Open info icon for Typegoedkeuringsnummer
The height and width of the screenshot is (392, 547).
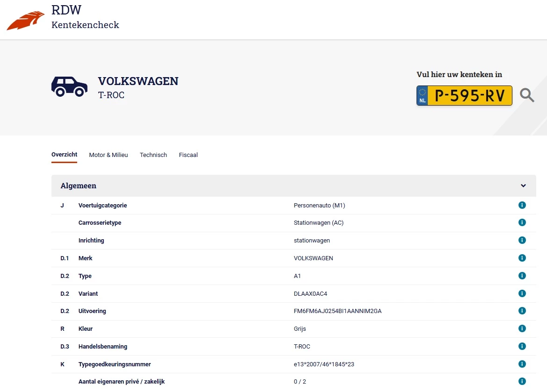point(522,364)
